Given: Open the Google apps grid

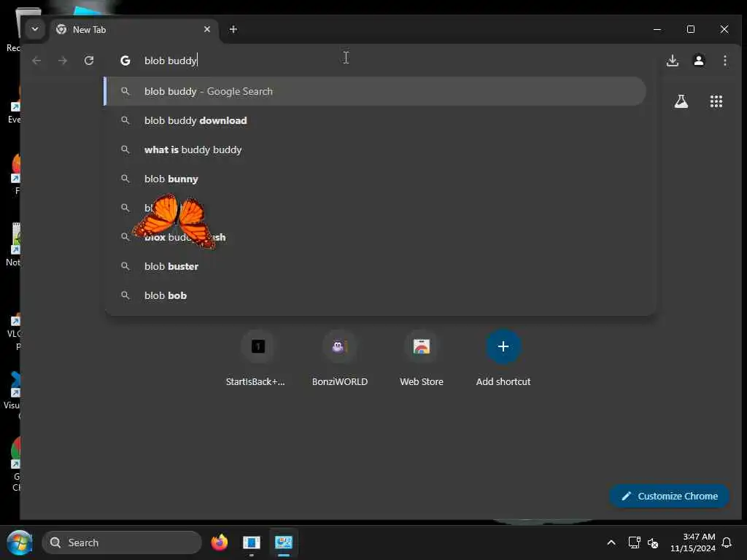Looking at the screenshot, I should coord(716,101).
